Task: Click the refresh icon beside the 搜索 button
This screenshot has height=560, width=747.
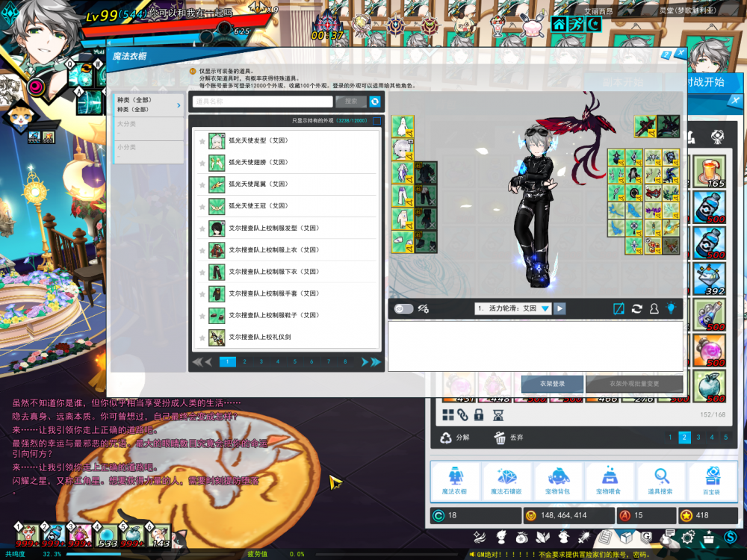Action: (x=375, y=102)
